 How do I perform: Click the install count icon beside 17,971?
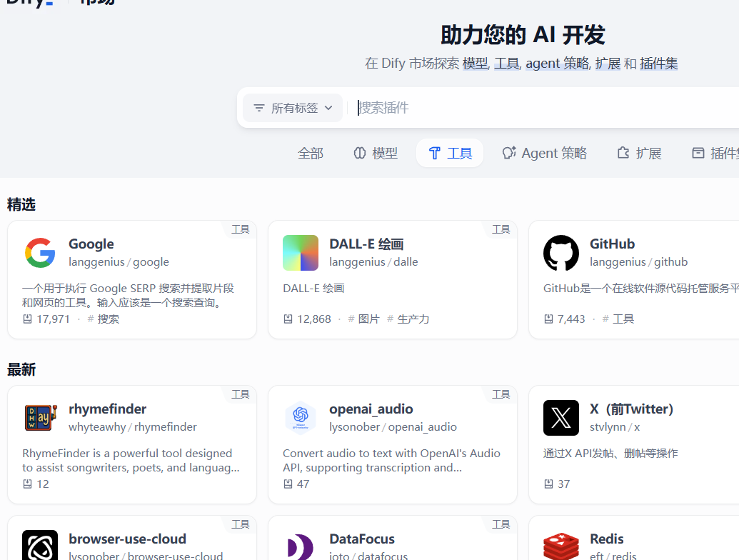click(x=27, y=319)
